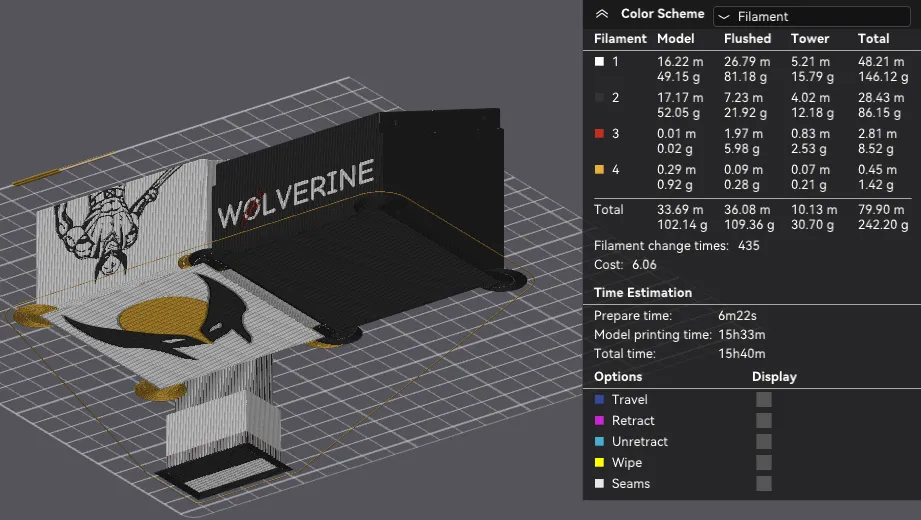Click filament 1 white color swatch

click(599, 61)
